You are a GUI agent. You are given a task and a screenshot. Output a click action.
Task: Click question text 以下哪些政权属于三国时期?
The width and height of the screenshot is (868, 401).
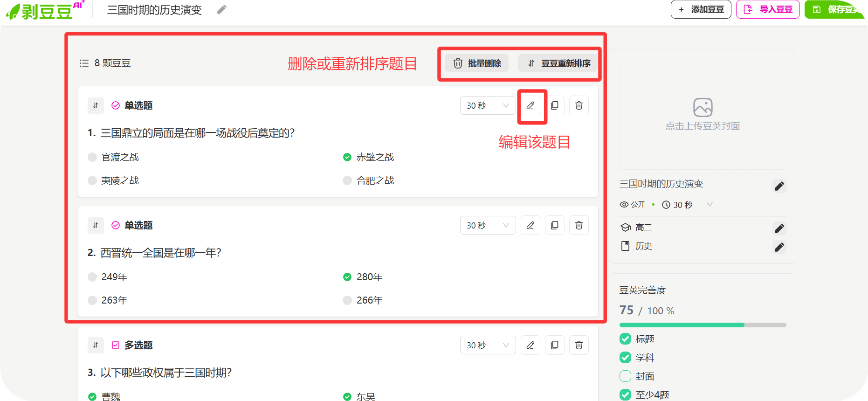pyautogui.click(x=166, y=373)
